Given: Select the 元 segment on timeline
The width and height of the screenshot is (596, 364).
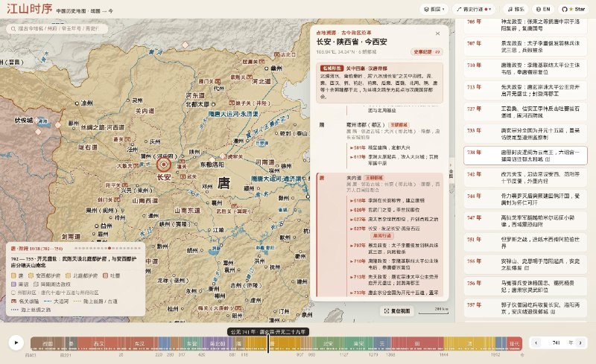Looking at the screenshot, I should 382,343.
